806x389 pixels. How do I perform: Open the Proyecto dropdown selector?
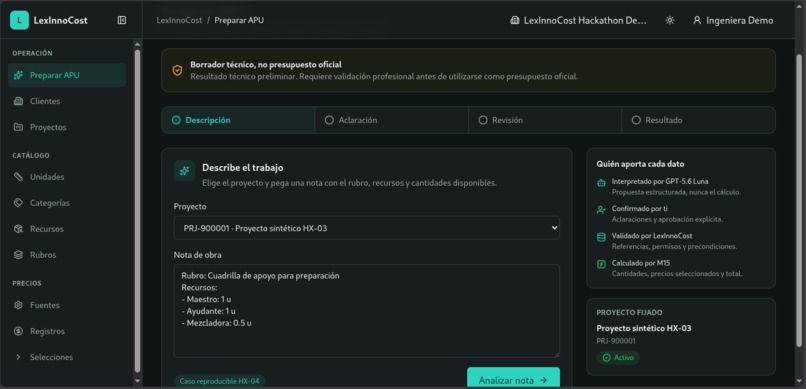tap(367, 228)
